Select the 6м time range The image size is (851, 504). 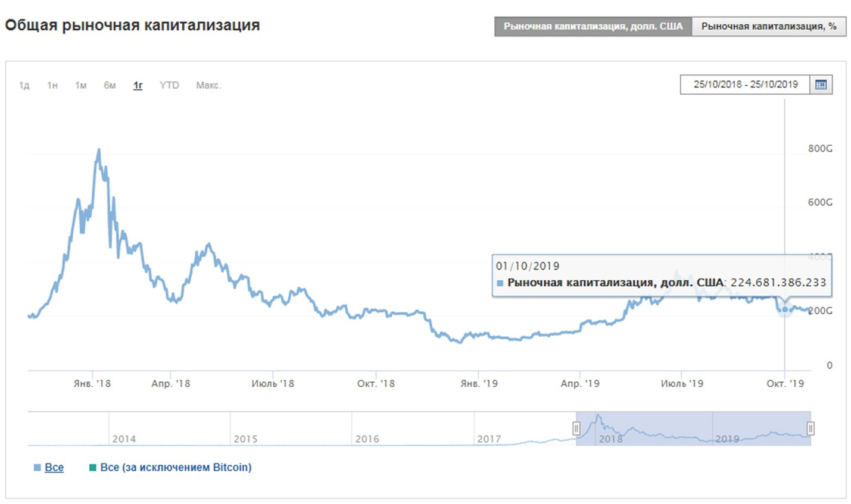[110, 85]
